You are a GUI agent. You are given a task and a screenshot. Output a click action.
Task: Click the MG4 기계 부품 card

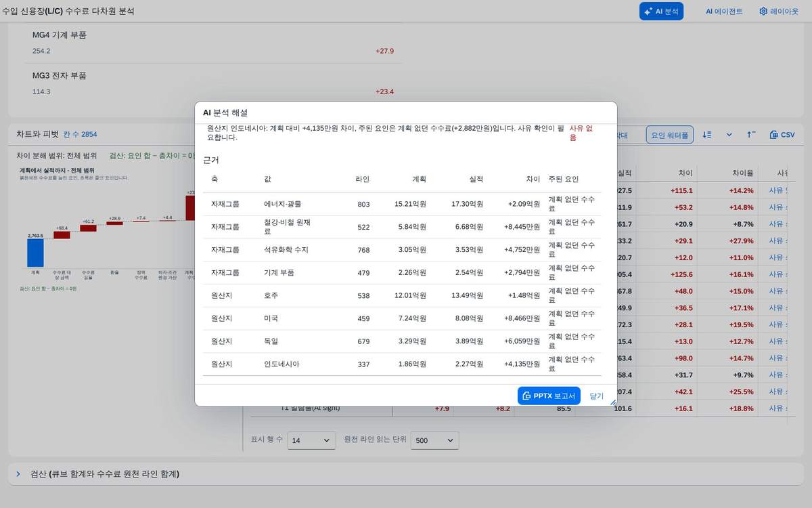(213, 42)
